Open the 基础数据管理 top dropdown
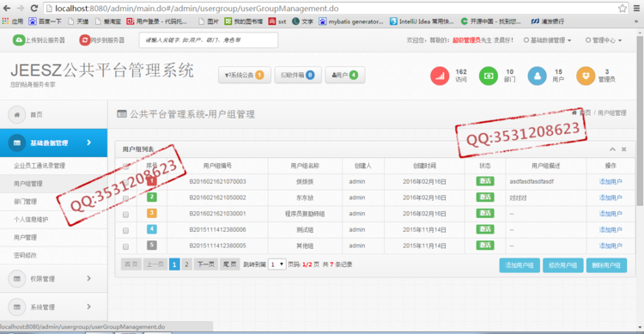 point(548,39)
